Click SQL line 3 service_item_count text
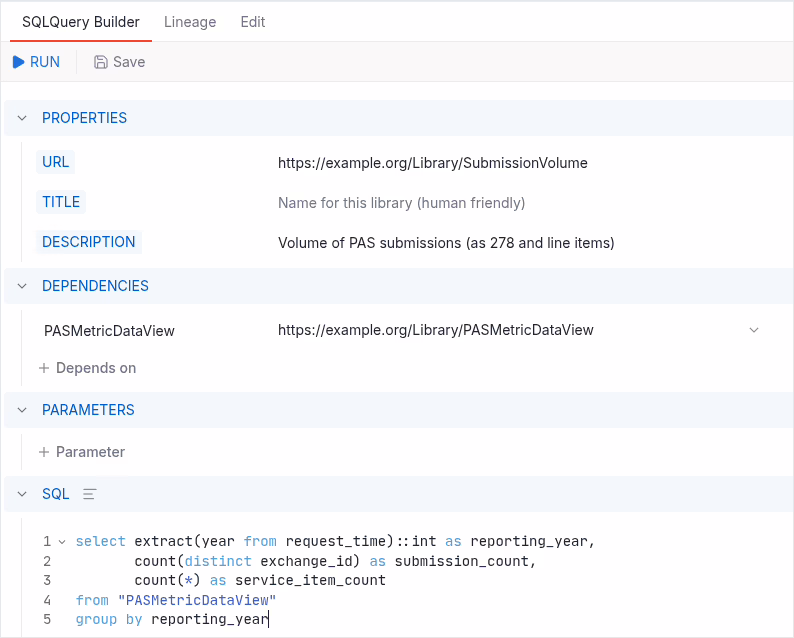The image size is (794, 638). pos(310,580)
